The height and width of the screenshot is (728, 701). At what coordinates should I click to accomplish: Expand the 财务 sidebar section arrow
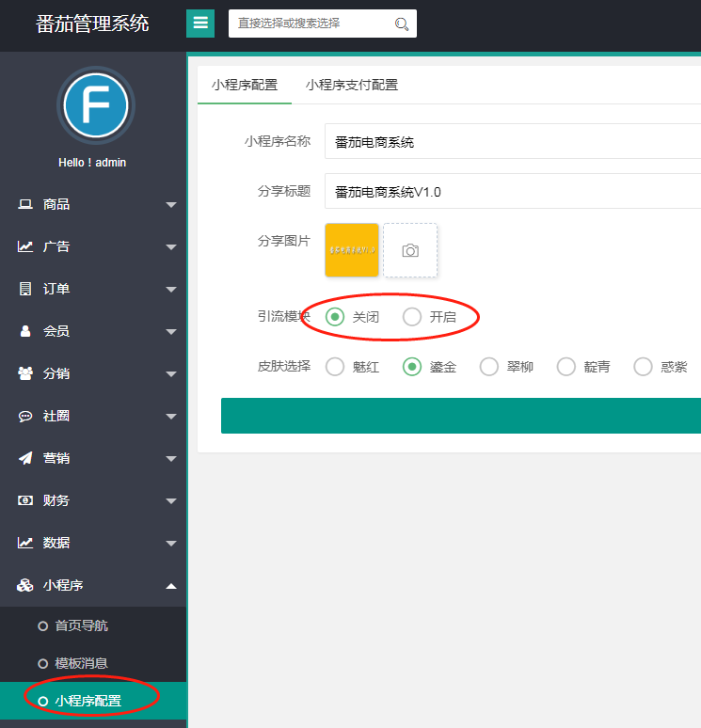pyautogui.click(x=170, y=501)
